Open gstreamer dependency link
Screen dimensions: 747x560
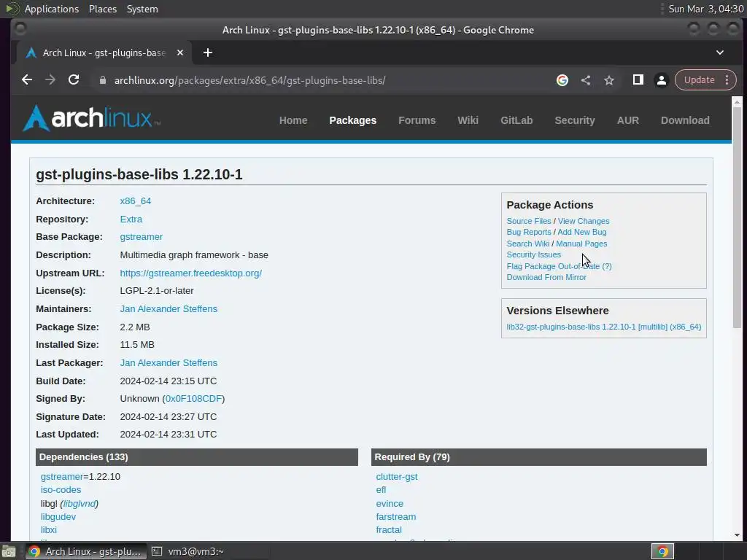[62, 477]
